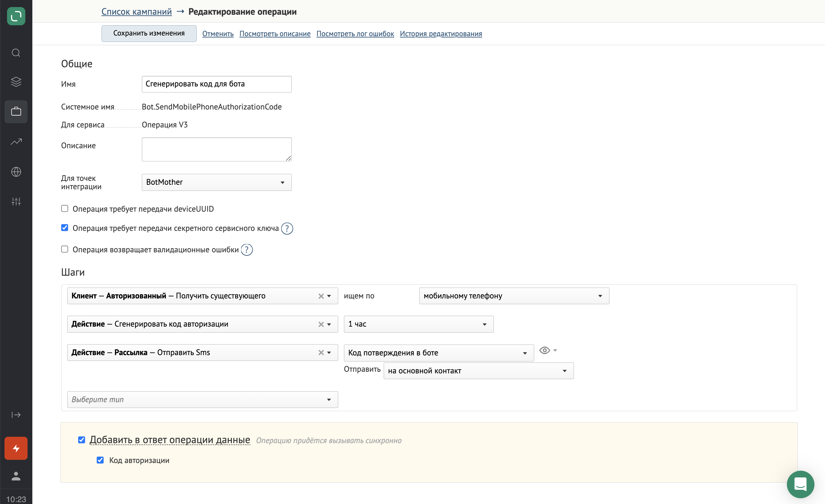Screen dimensions: 825x504
Task: Open 'Код потверждения в боте' template dropdown
Action: coord(439,353)
